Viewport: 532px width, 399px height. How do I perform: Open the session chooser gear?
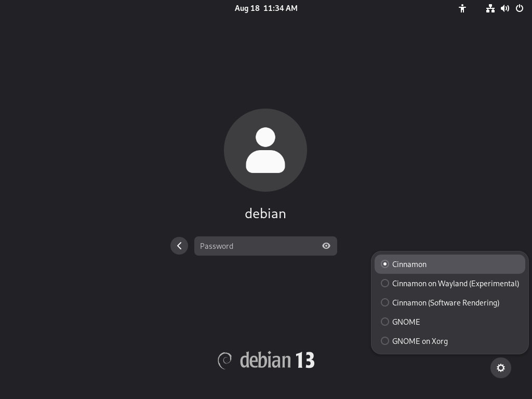[x=500, y=368]
